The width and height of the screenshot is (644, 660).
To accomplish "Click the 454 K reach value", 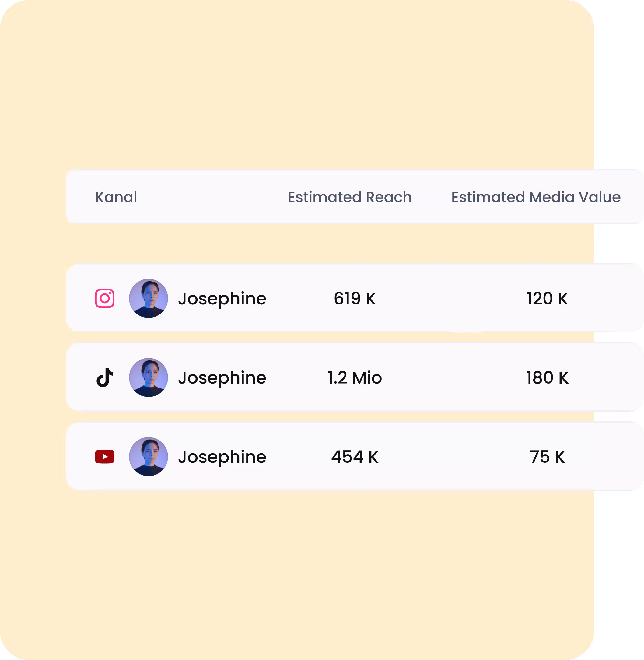I will (355, 457).
